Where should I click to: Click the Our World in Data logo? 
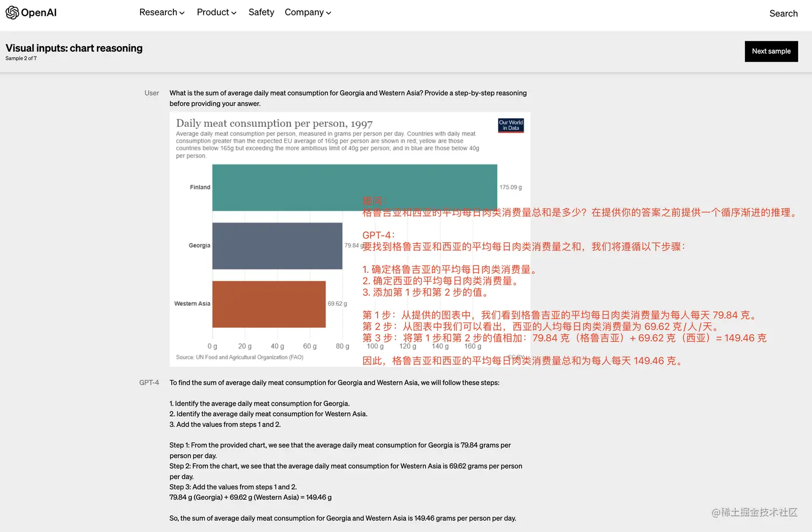510,125
